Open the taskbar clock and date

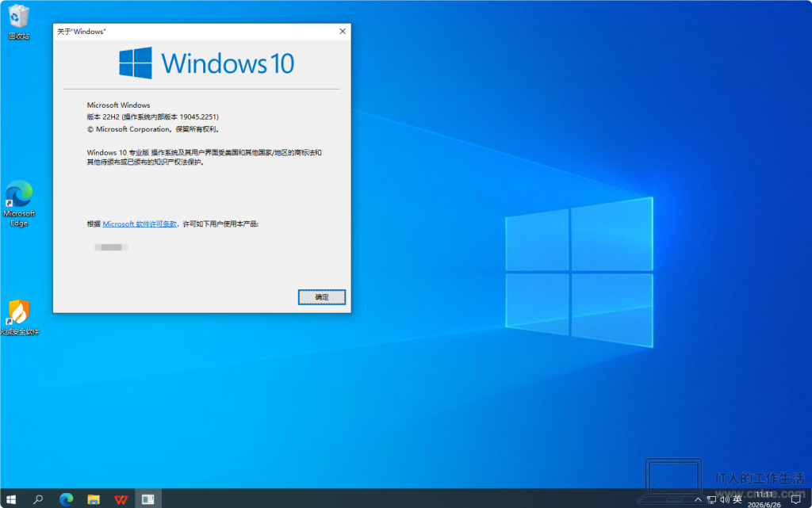pos(764,499)
